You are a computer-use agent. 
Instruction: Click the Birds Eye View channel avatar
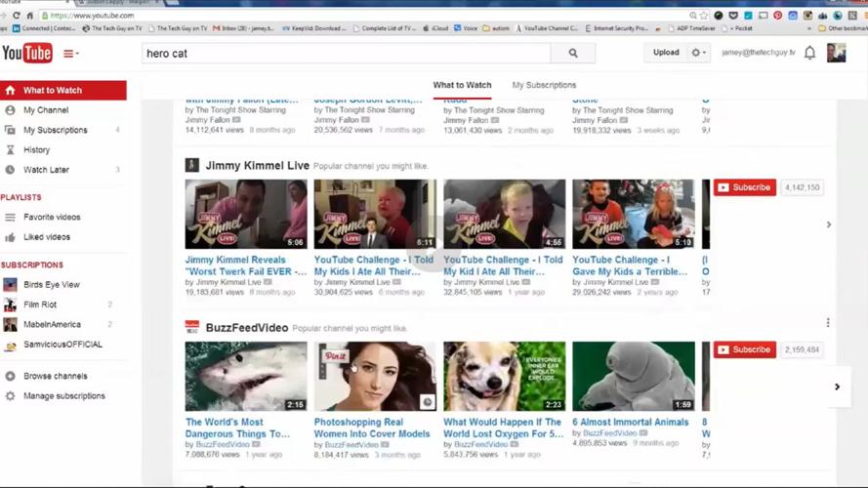click(x=10, y=284)
